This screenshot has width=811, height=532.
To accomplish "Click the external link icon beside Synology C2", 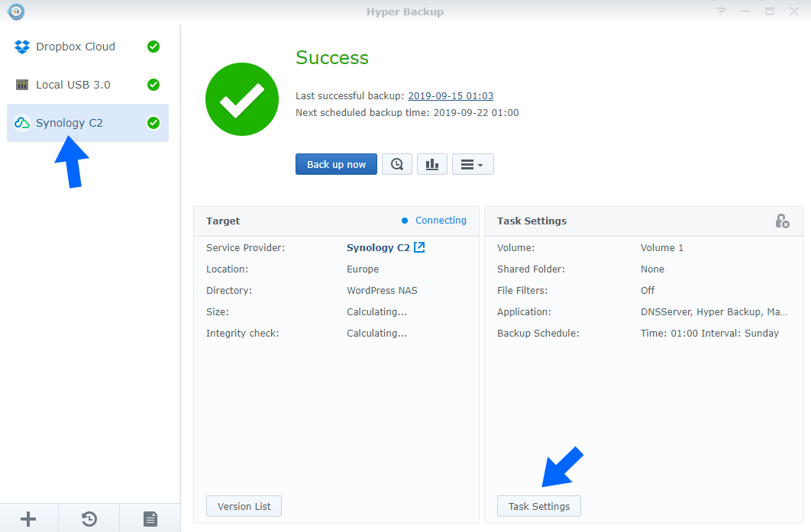I will [x=419, y=247].
